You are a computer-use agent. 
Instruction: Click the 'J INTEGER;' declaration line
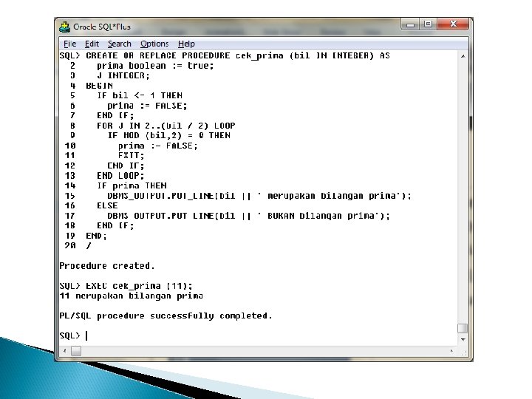[123, 75]
